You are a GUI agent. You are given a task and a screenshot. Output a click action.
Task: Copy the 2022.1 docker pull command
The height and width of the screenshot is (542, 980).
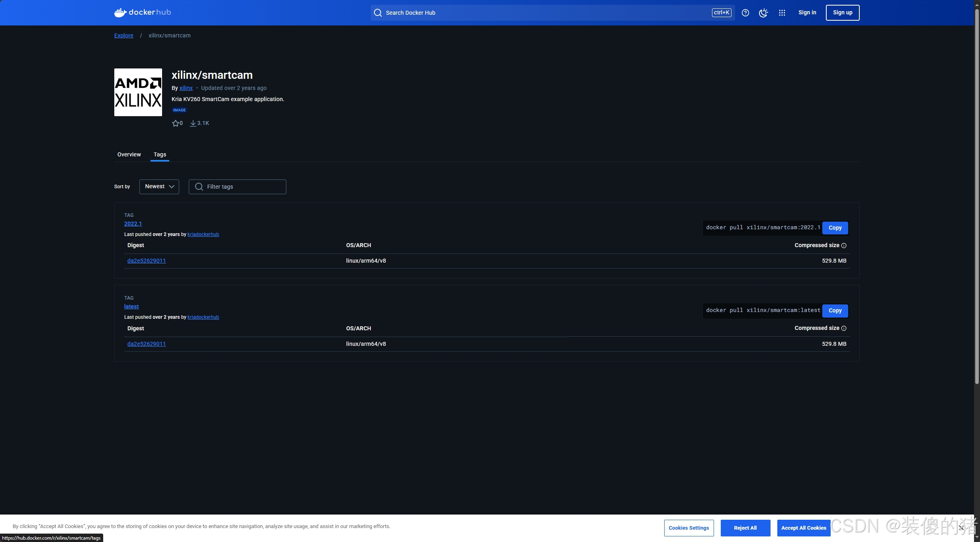[835, 228]
